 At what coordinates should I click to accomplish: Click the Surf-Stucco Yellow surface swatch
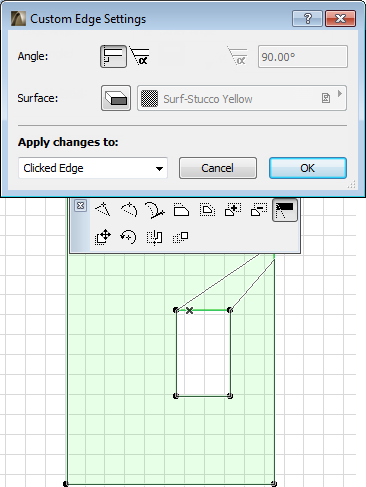tap(149, 99)
